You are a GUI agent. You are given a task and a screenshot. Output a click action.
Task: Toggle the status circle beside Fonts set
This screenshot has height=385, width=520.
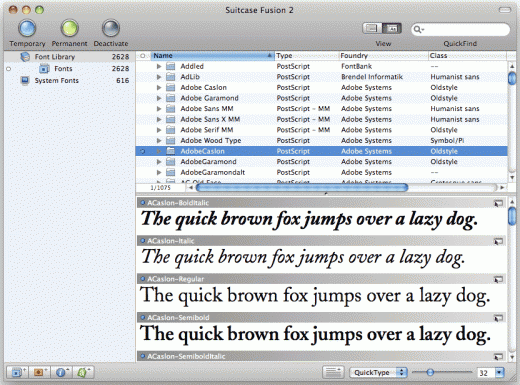coord(9,69)
